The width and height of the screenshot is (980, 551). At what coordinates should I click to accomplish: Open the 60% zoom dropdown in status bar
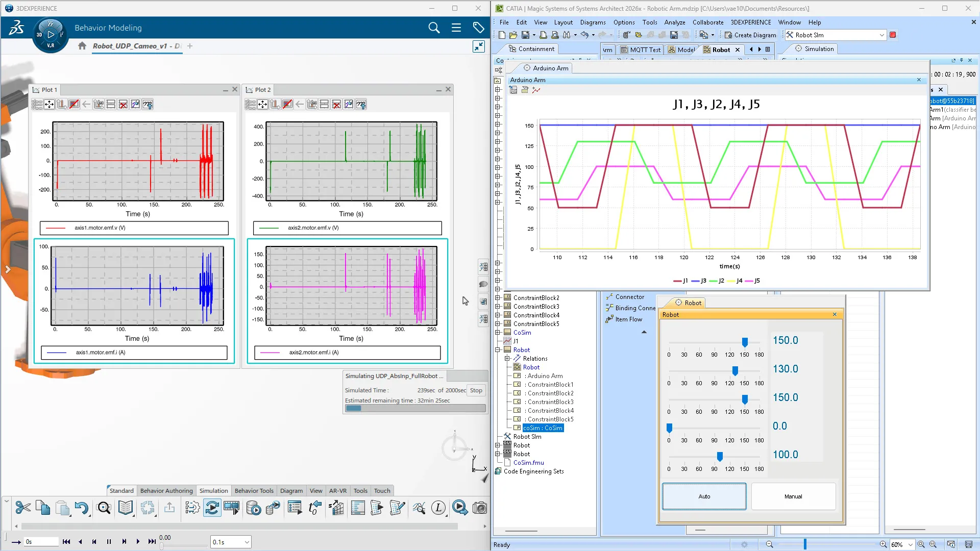coord(911,545)
